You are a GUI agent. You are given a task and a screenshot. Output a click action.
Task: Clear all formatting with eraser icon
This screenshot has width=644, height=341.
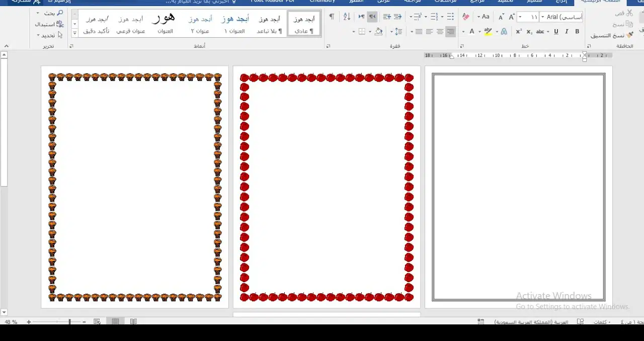point(465,17)
